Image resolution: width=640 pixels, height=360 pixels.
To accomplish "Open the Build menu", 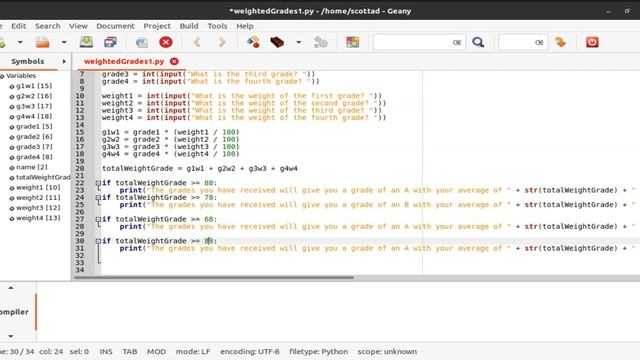I will click(x=189, y=26).
